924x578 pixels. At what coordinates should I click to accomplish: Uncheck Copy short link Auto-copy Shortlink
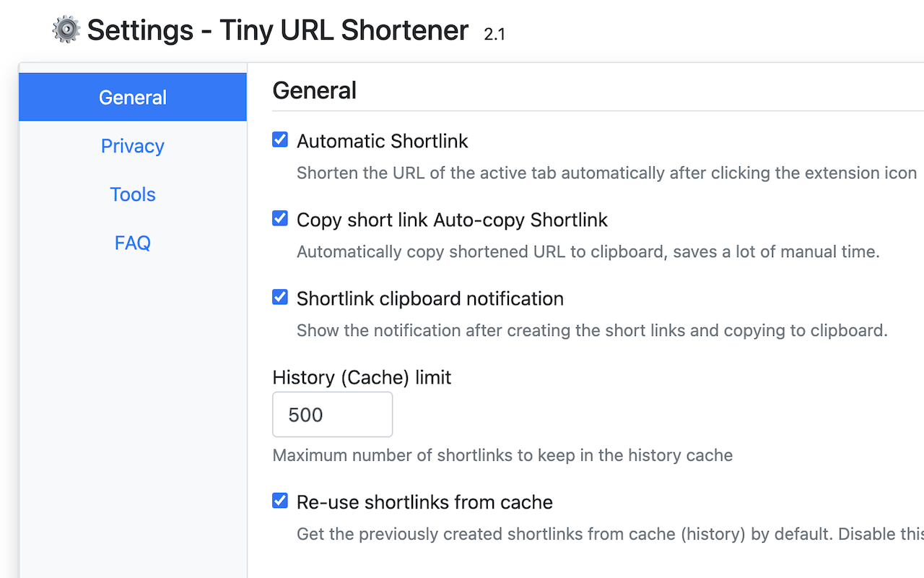click(x=279, y=217)
